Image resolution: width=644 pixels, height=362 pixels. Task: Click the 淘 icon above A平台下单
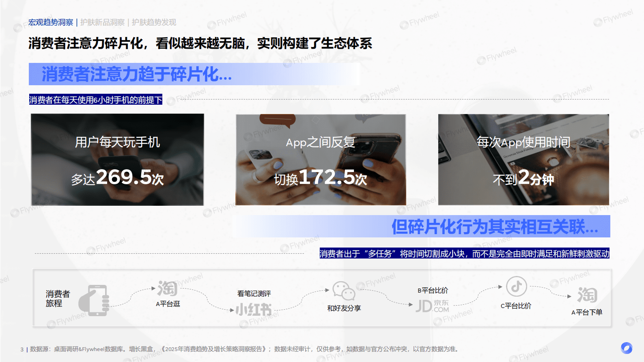587,295
